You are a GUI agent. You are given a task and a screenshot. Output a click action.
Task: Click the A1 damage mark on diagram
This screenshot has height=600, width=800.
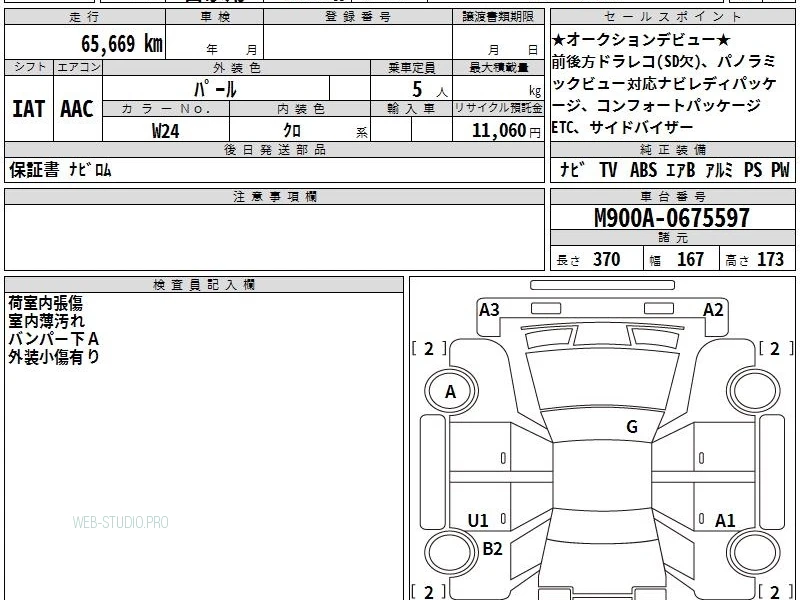[x=725, y=521]
